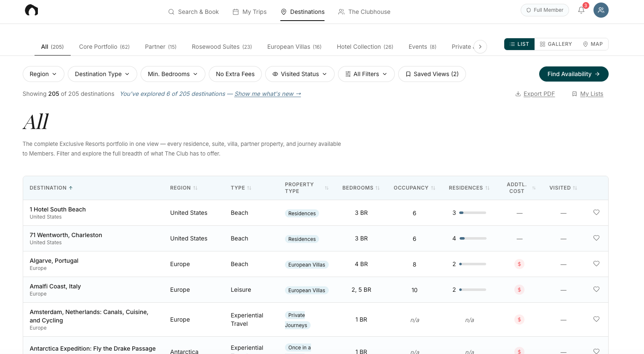Favorite 71 Wentworth, Charleston heart icon

596,238
